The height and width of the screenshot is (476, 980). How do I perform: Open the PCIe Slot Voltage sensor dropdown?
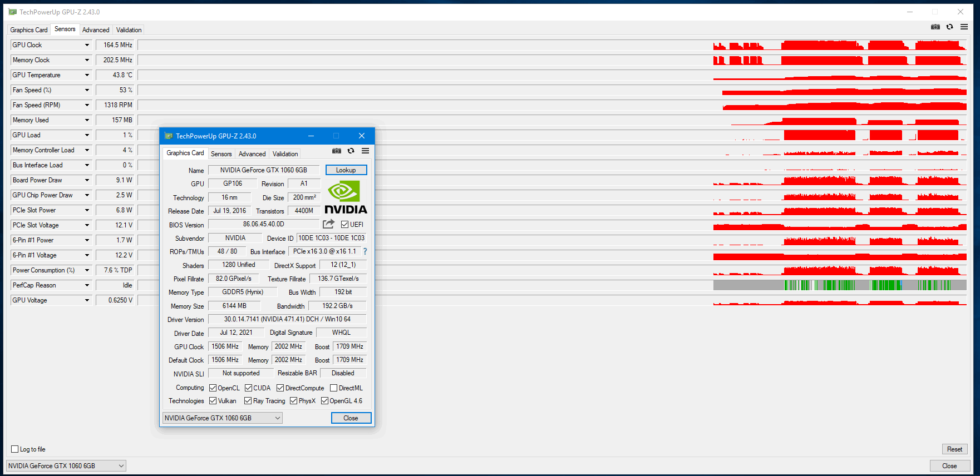pos(87,225)
